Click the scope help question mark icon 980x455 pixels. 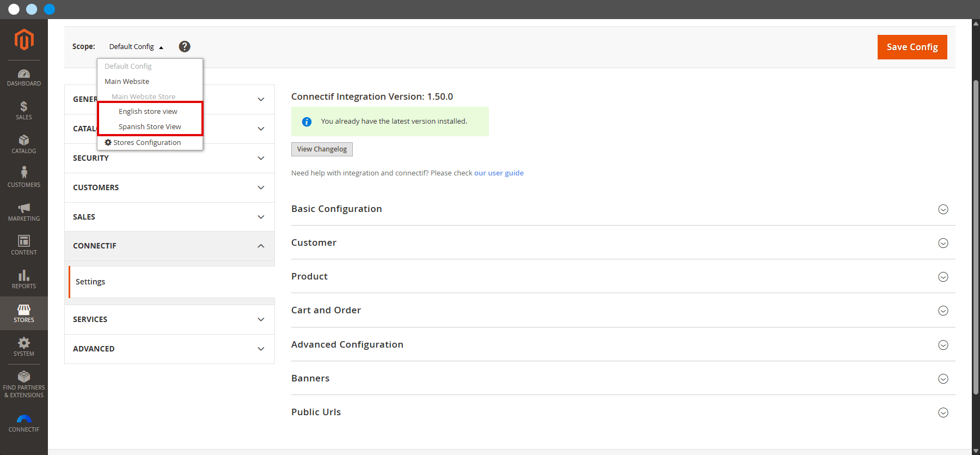pos(185,46)
